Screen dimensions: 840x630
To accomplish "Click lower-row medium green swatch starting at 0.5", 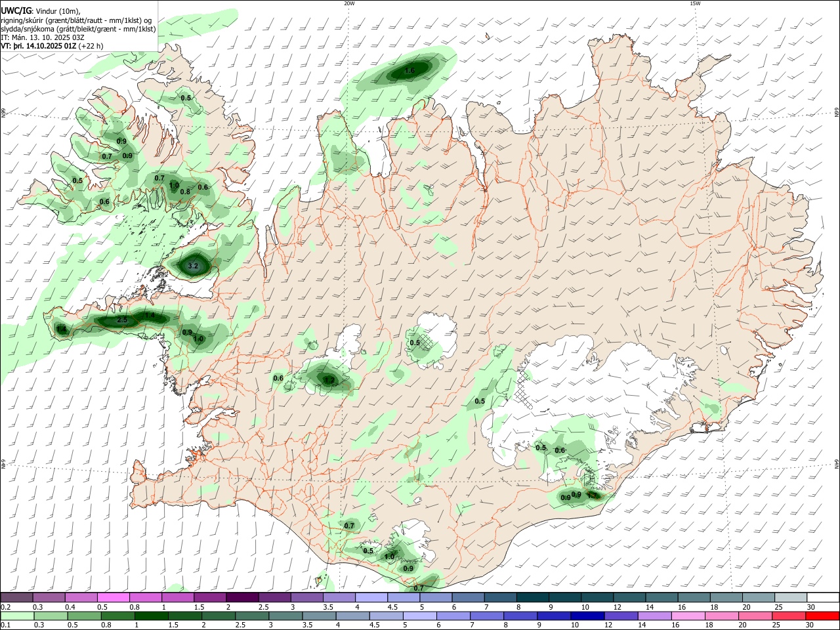I will coord(84,616).
